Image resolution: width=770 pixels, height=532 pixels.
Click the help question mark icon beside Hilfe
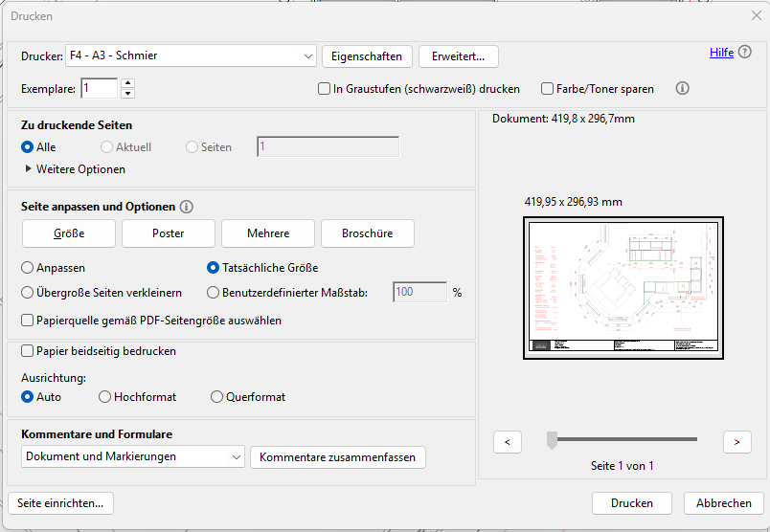[x=745, y=53]
